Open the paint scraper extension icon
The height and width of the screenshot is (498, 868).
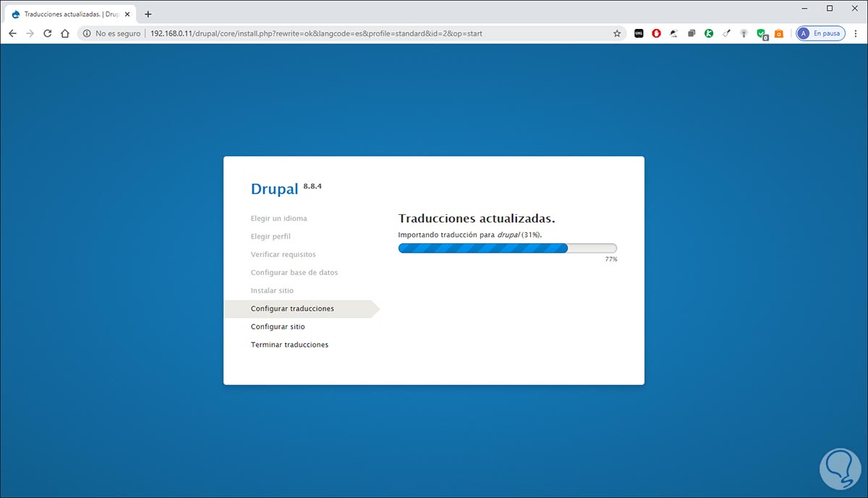726,33
